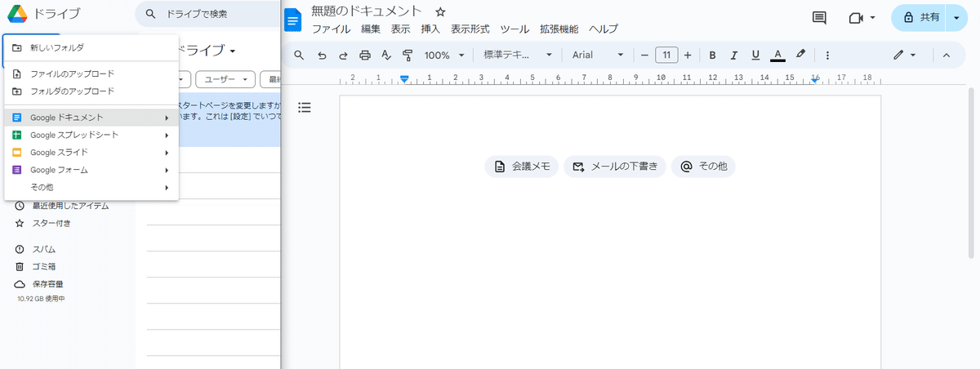Select フォルダのアップロード in Drive menu

click(91, 91)
